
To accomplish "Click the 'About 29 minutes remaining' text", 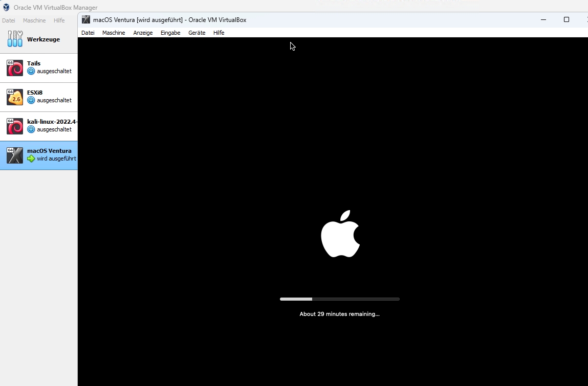I will (339, 314).
